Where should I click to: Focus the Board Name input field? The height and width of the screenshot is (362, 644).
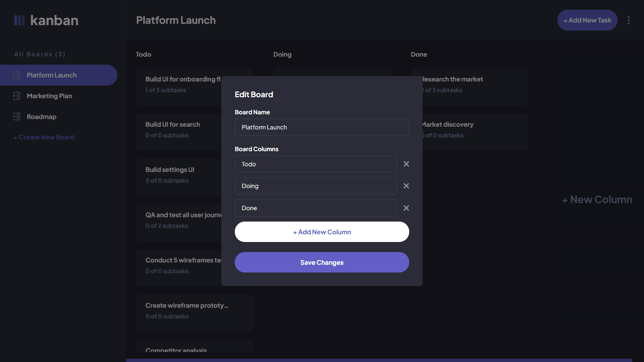pos(322,127)
